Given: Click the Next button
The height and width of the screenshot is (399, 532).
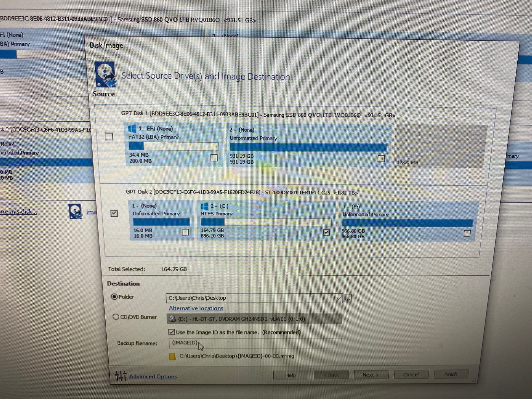Looking at the screenshot, I should click(x=371, y=375).
